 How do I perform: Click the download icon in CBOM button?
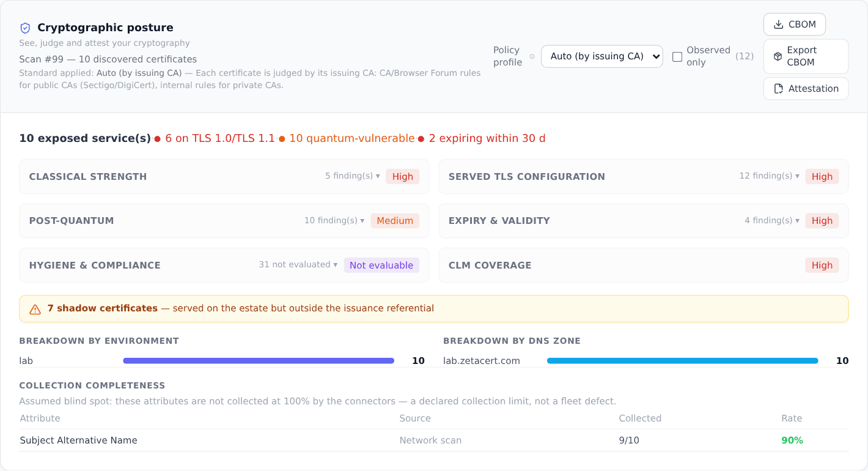[778, 24]
